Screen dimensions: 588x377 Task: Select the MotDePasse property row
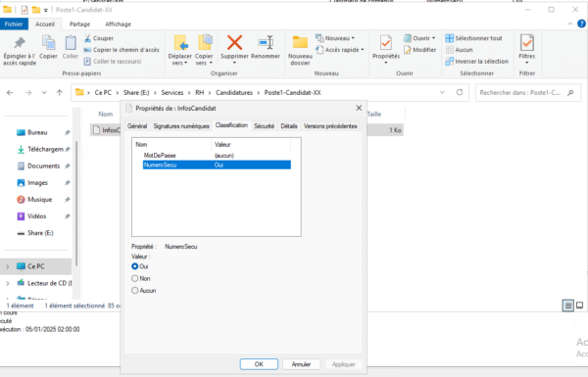217,155
